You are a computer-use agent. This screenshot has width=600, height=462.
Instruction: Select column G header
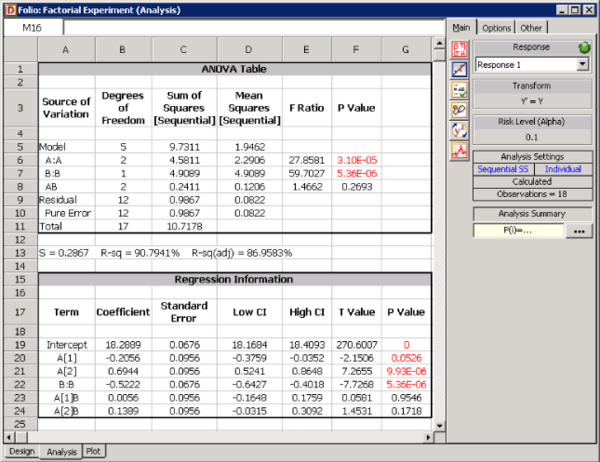pyautogui.click(x=406, y=50)
